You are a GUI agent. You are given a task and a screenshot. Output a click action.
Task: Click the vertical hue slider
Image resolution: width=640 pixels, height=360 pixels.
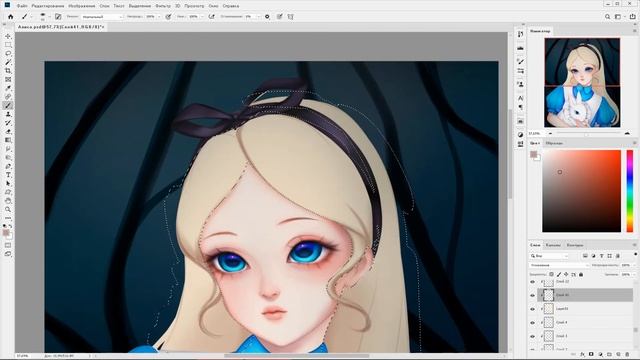630,191
